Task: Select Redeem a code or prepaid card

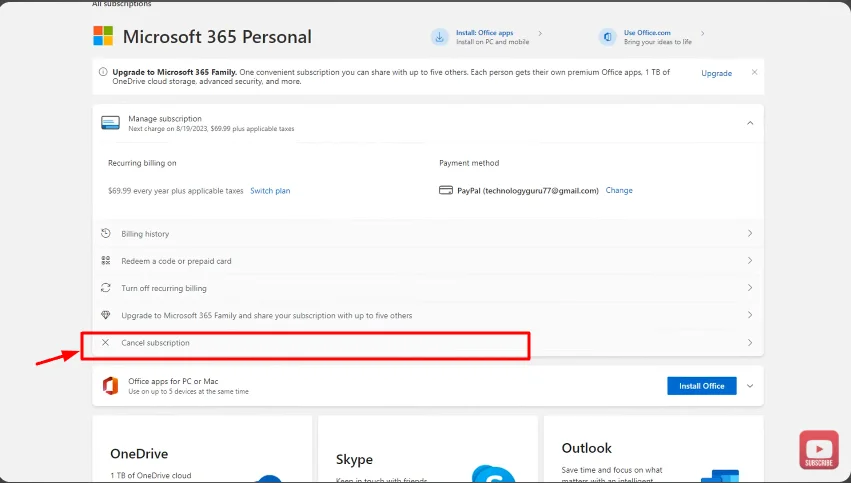Action: [x=428, y=260]
